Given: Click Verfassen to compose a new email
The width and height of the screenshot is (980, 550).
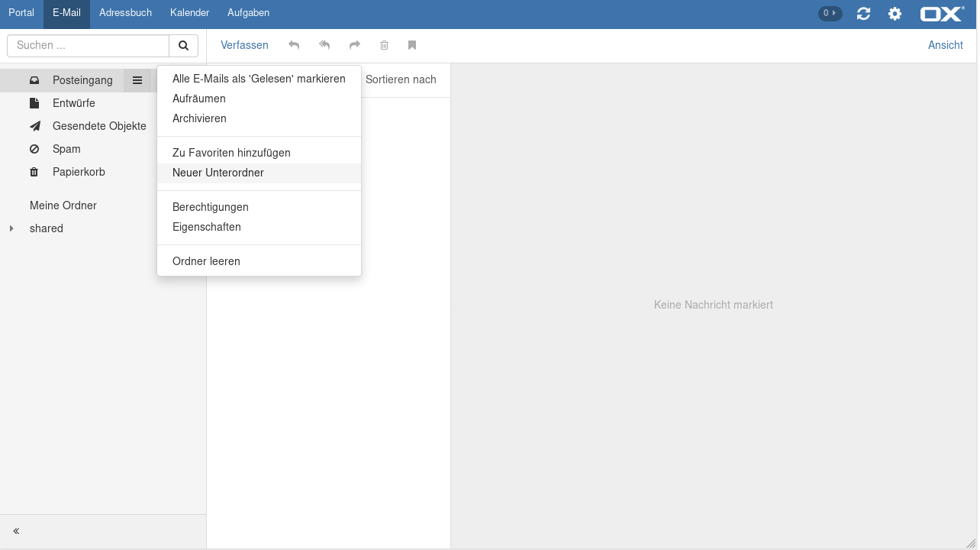Looking at the screenshot, I should [x=244, y=45].
